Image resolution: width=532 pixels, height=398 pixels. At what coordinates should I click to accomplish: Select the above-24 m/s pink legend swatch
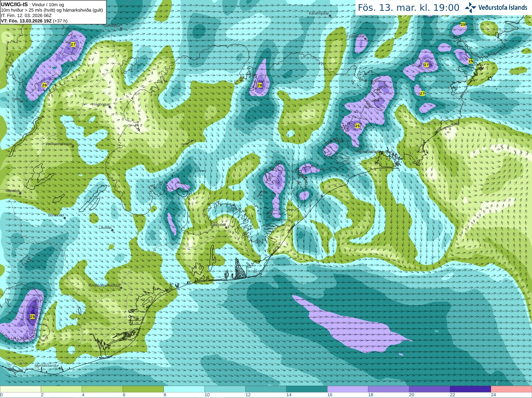click(512, 389)
